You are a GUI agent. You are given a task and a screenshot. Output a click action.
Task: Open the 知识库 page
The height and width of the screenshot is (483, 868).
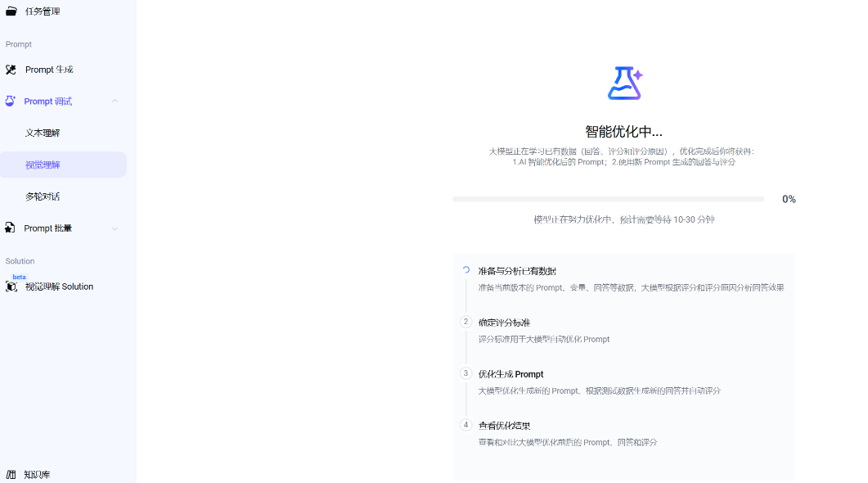click(37, 475)
